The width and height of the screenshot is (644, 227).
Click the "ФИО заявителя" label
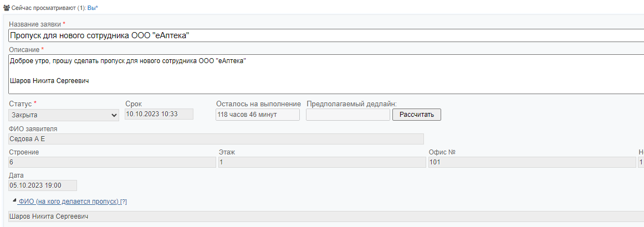[33, 129]
